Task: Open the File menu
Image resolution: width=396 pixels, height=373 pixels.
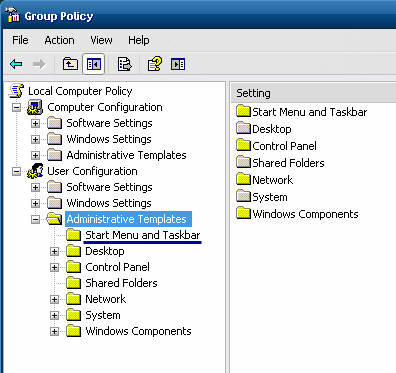Action: click(x=20, y=40)
